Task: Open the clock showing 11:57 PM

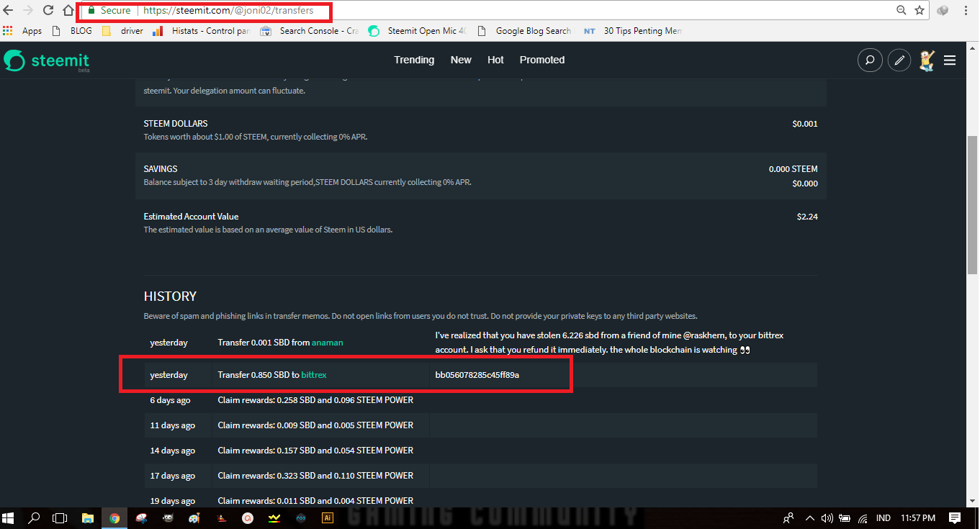Action: click(918, 517)
